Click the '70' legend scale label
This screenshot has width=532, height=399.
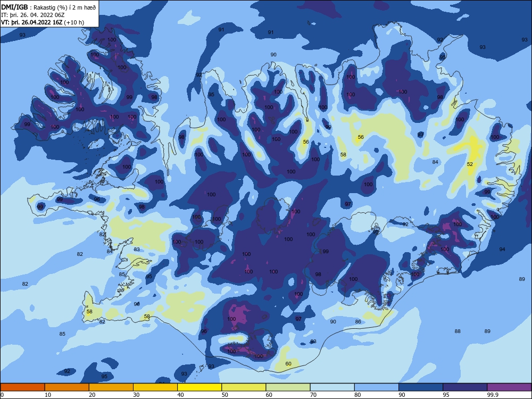tap(313, 395)
